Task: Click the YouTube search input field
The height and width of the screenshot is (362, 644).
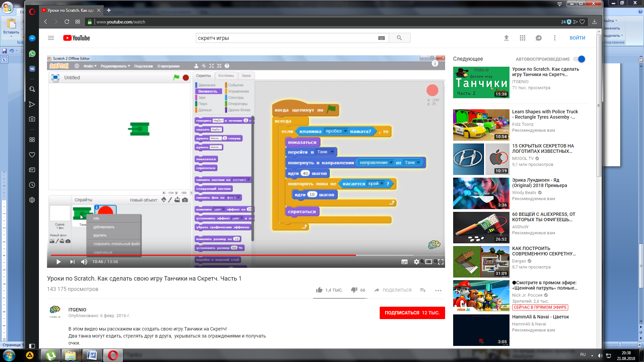Action: click(287, 38)
